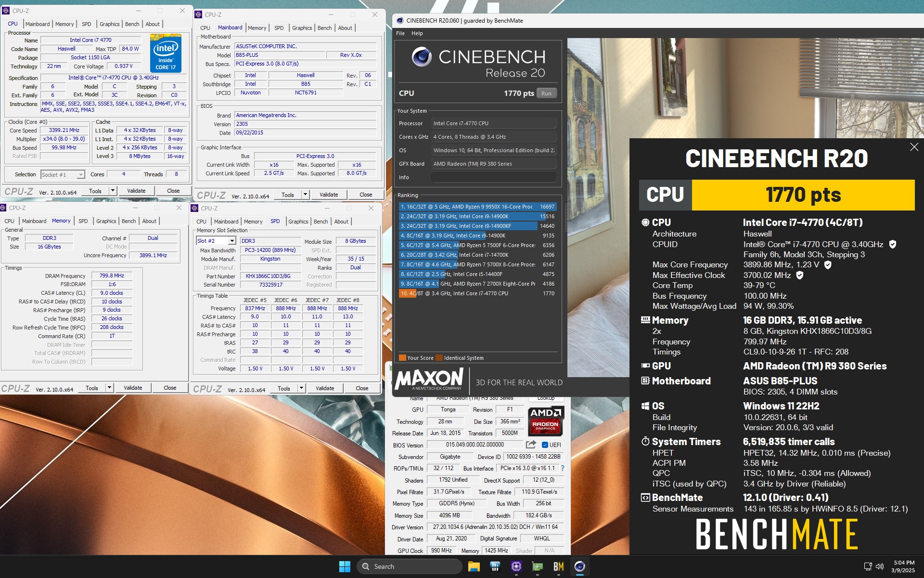Click the Lookup button in GPU-Z
Screen dimensions: 924x578
coord(546,398)
